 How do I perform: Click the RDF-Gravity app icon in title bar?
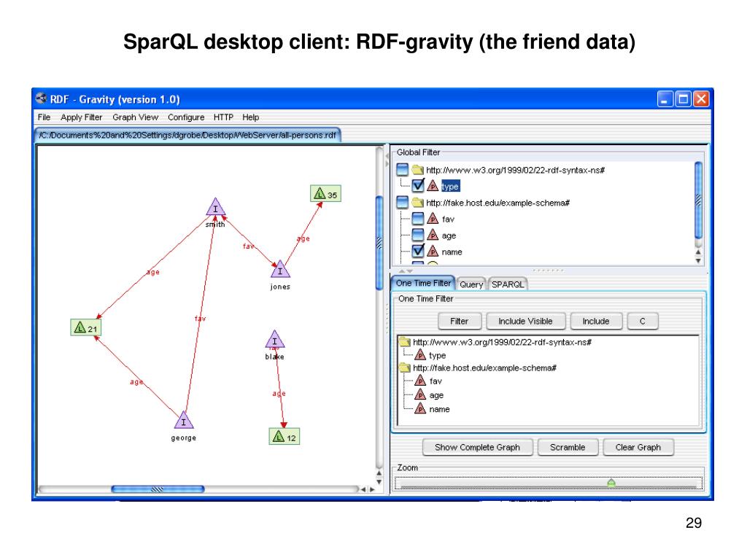41,98
